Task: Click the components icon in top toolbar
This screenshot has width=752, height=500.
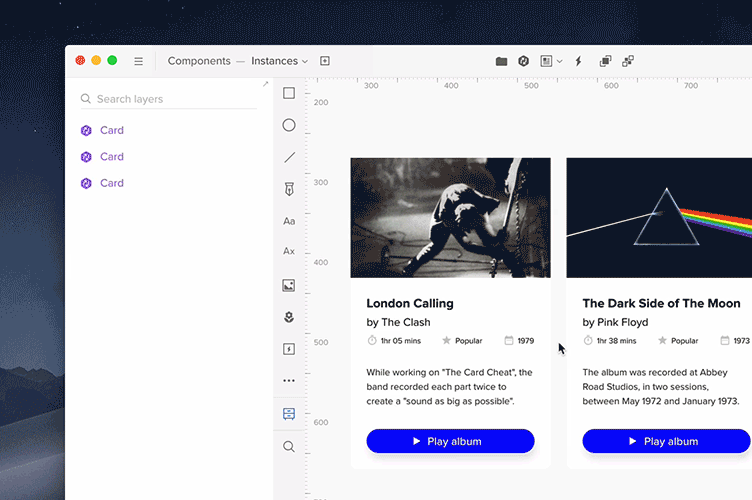Action: pyautogui.click(x=524, y=61)
